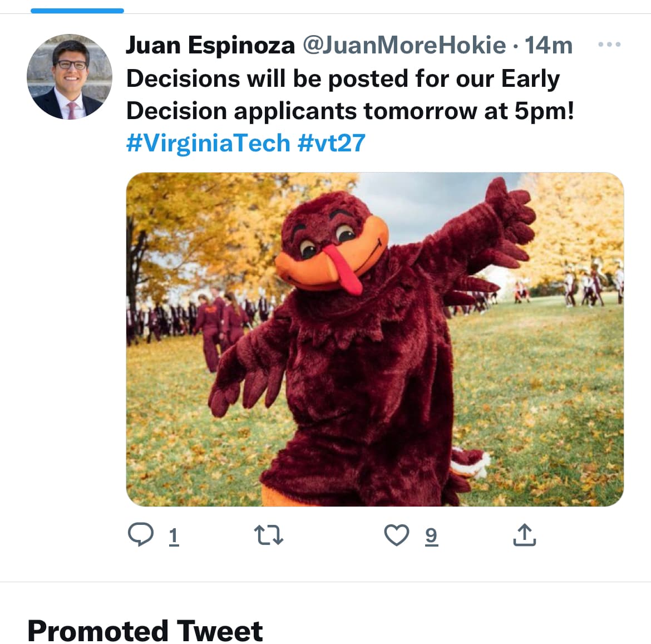The height and width of the screenshot is (644, 651).
Task: Tap the reply speech bubble icon
Action: tap(141, 534)
